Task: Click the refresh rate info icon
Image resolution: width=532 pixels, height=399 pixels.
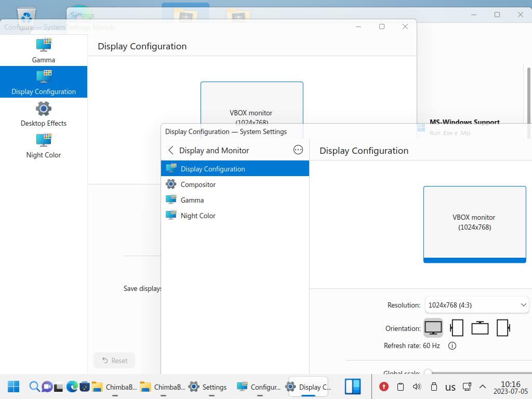Action: 452,346
